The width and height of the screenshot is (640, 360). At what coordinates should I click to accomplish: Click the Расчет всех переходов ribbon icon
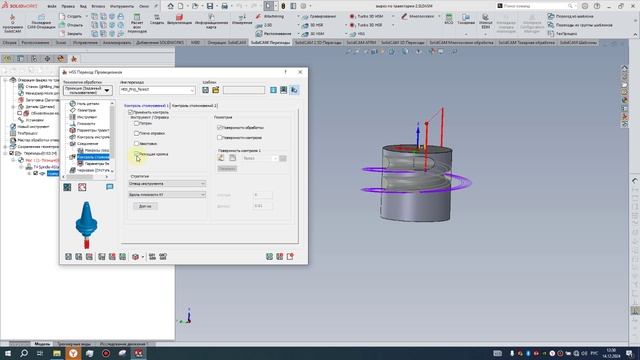point(137,22)
